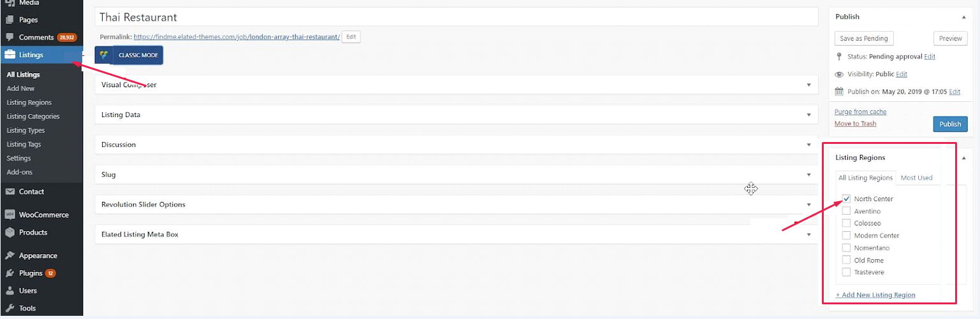Image resolution: width=980 pixels, height=319 pixels.
Task: Click the blue Publish button
Action: (950, 124)
